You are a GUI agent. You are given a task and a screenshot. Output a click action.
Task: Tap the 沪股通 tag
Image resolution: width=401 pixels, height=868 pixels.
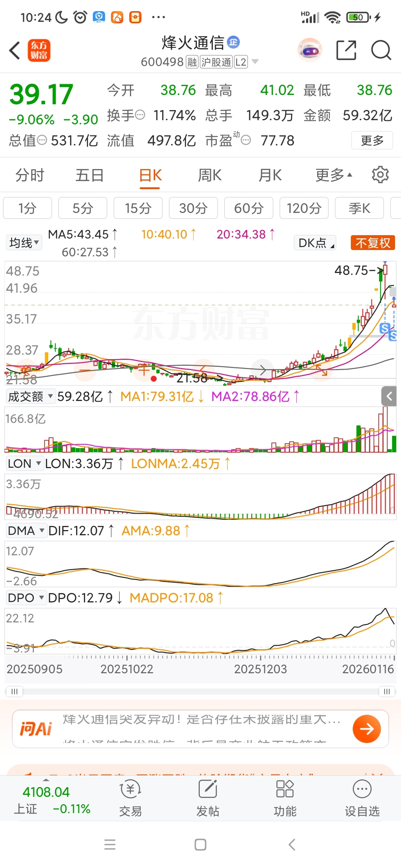pyautogui.click(x=216, y=62)
